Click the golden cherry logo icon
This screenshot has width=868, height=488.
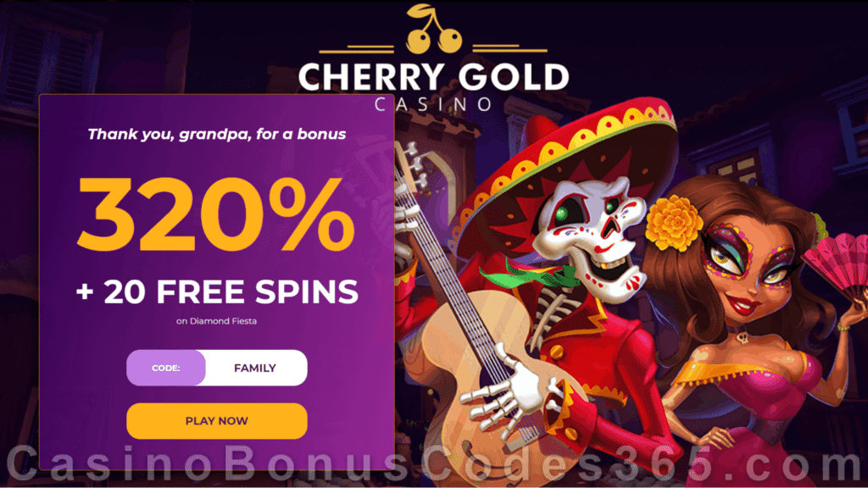[x=433, y=29]
